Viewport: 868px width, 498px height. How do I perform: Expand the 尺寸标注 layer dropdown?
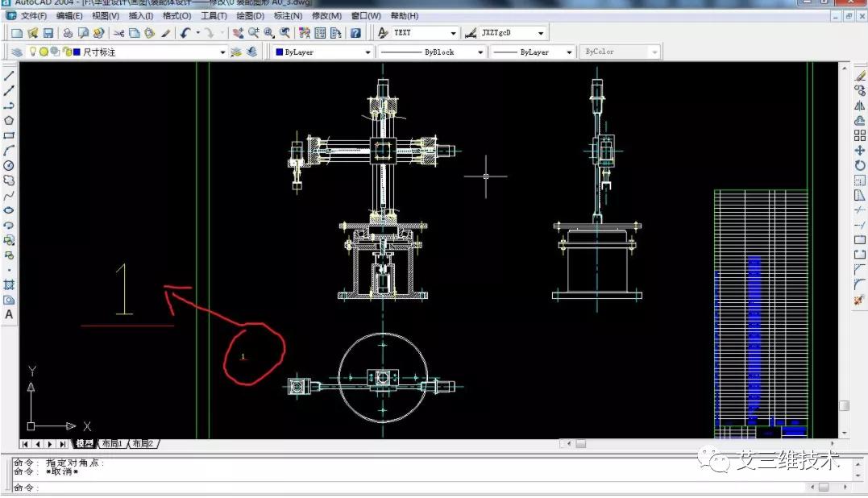point(223,52)
